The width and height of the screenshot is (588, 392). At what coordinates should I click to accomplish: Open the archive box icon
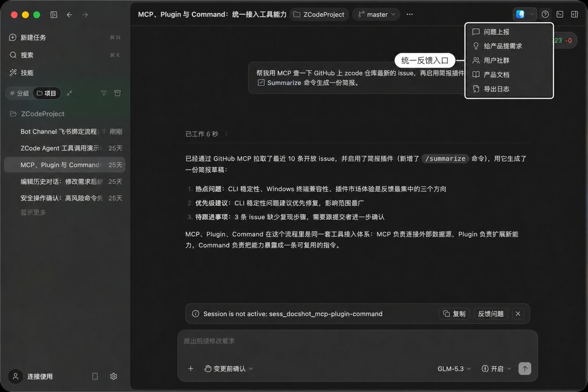pyautogui.click(x=118, y=93)
